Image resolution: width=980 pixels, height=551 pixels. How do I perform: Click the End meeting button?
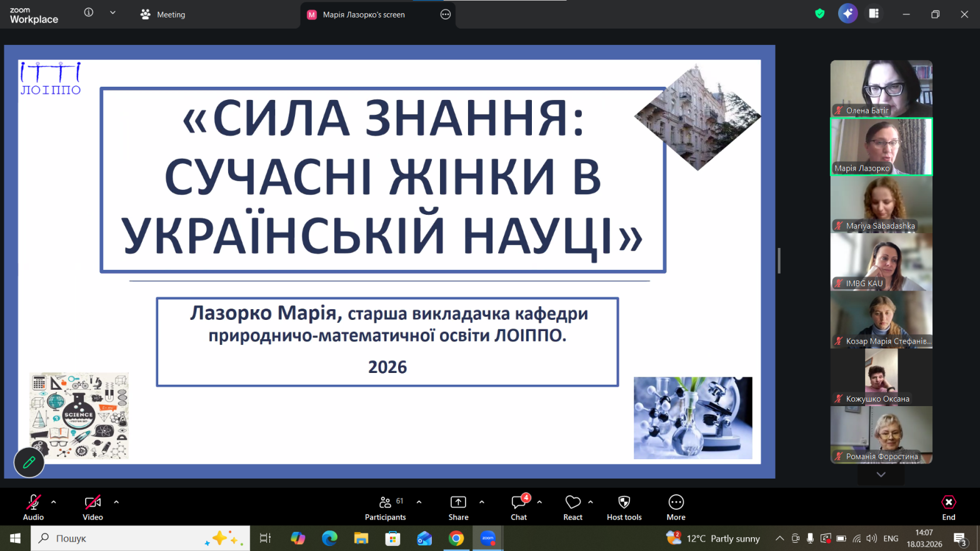coord(948,507)
